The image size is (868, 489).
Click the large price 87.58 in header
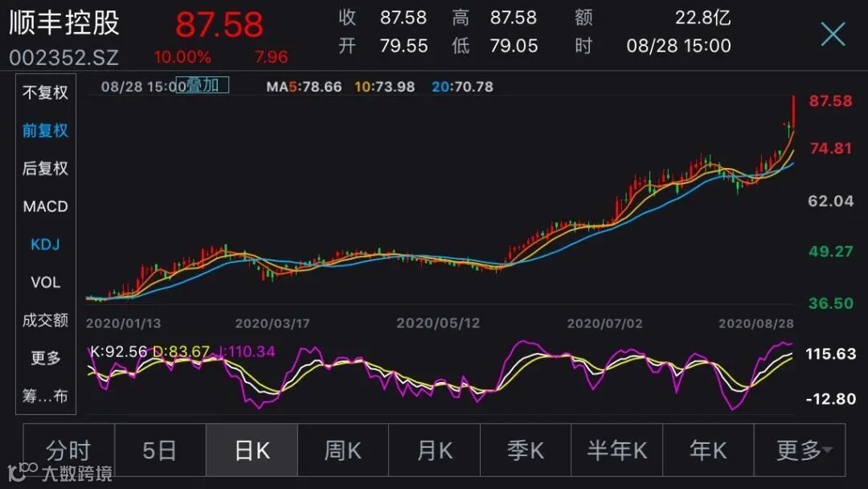point(219,24)
